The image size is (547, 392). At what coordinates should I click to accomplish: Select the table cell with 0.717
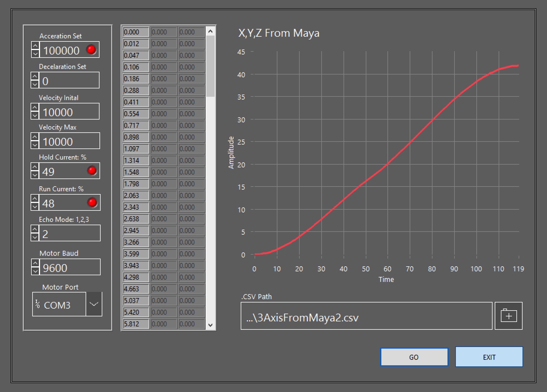click(x=136, y=125)
